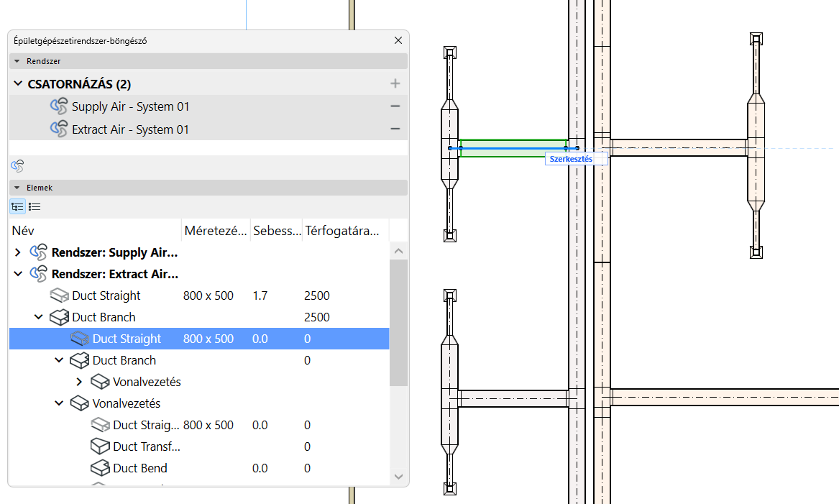
Task: Click the system icon next to Supply Air - System 01
Action: [59, 106]
